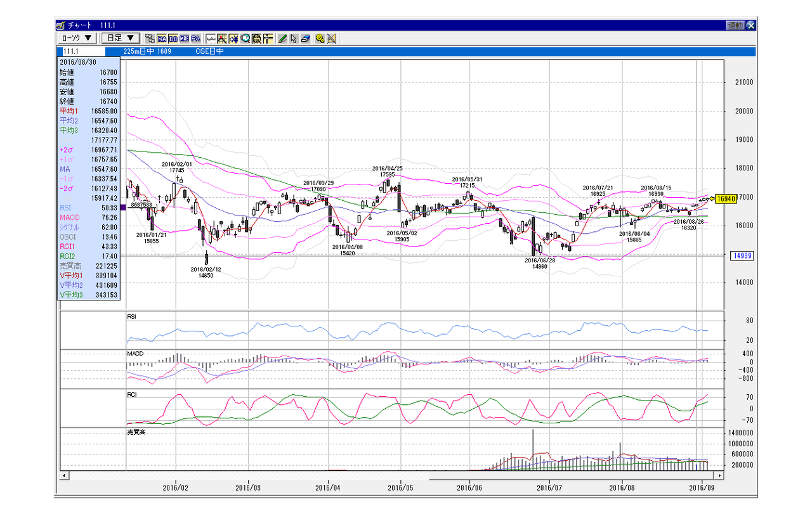Screen dimensions: 812x514
Task: Select the arrow pointer tool
Action: coord(294,39)
